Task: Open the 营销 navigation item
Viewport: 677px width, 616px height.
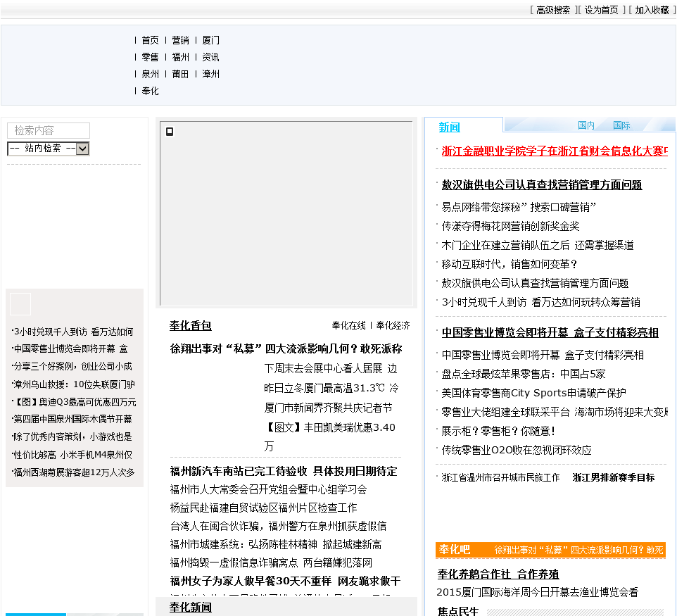Action: (180, 40)
